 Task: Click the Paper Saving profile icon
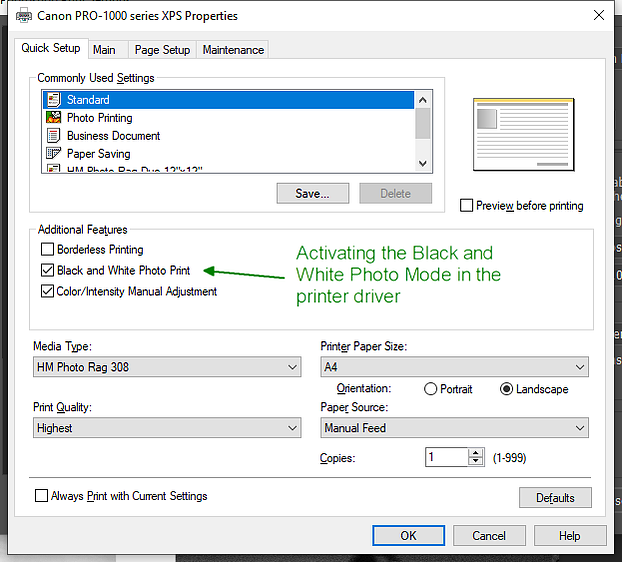[54, 153]
